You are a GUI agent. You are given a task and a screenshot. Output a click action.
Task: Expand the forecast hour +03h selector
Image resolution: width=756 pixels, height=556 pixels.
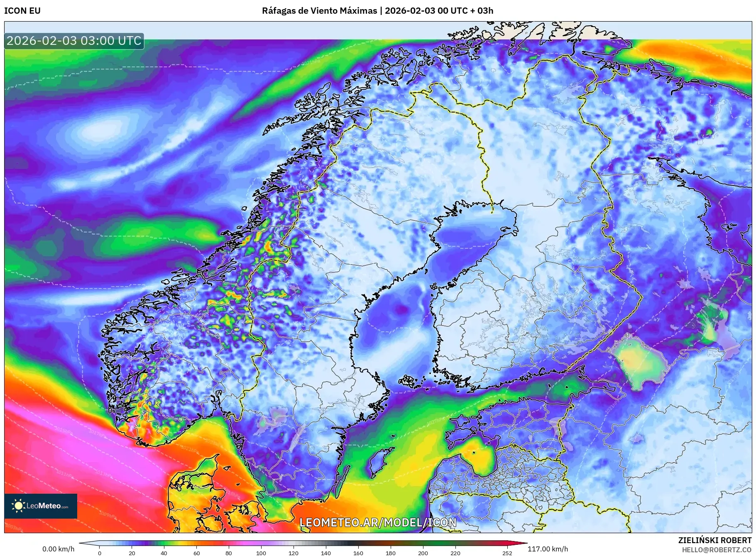[x=485, y=11]
